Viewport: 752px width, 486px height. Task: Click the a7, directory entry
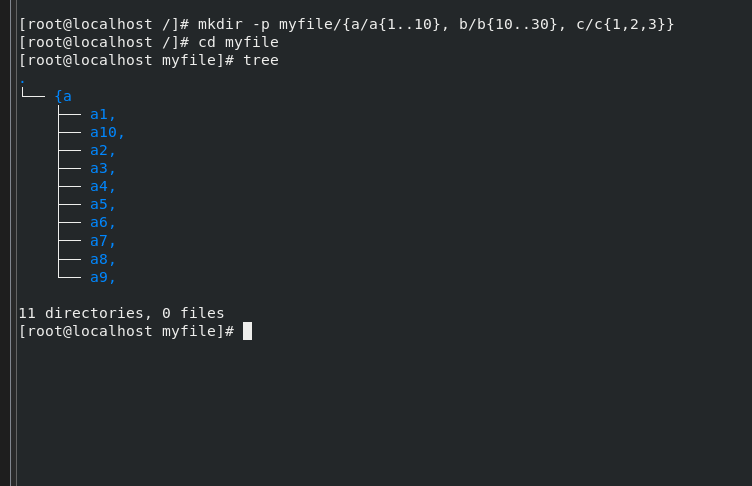(103, 241)
